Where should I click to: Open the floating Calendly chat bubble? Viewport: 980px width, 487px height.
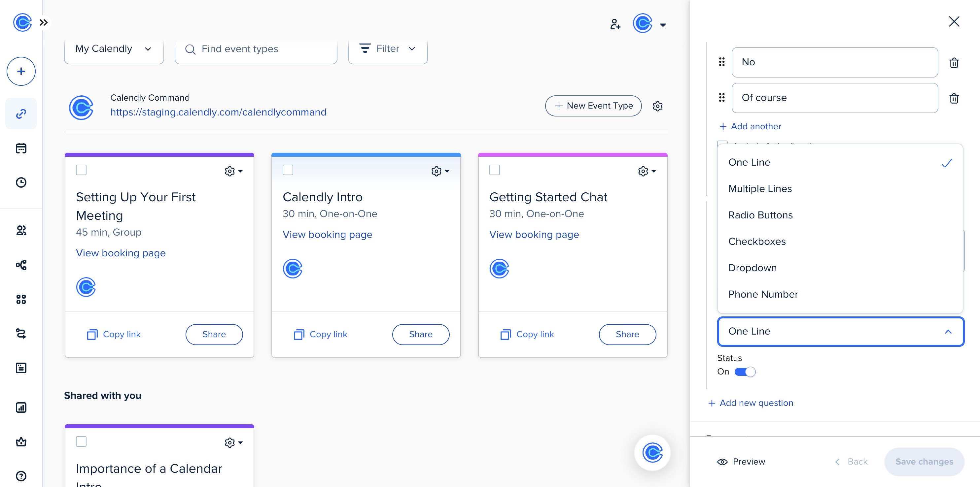[x=652, y=452]
